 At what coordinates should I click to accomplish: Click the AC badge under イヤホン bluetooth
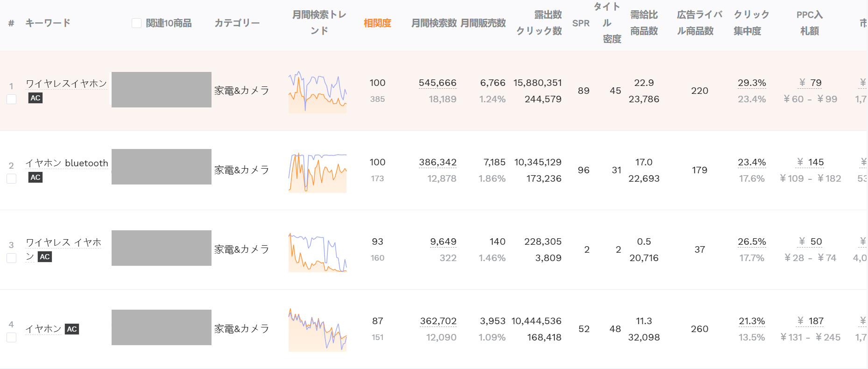coord(35,177)
